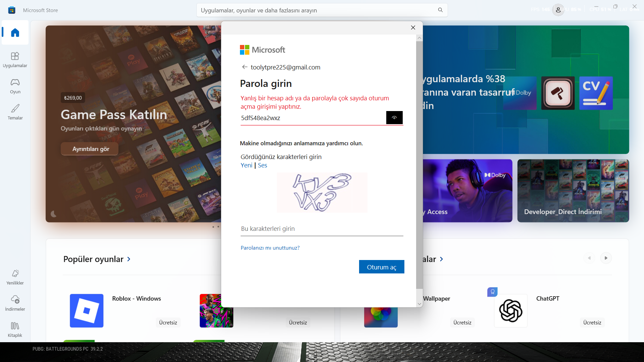Expand Popüler oyunlar section chevron
The width and height of the screenshot is (644, 362).
point(129,259)
